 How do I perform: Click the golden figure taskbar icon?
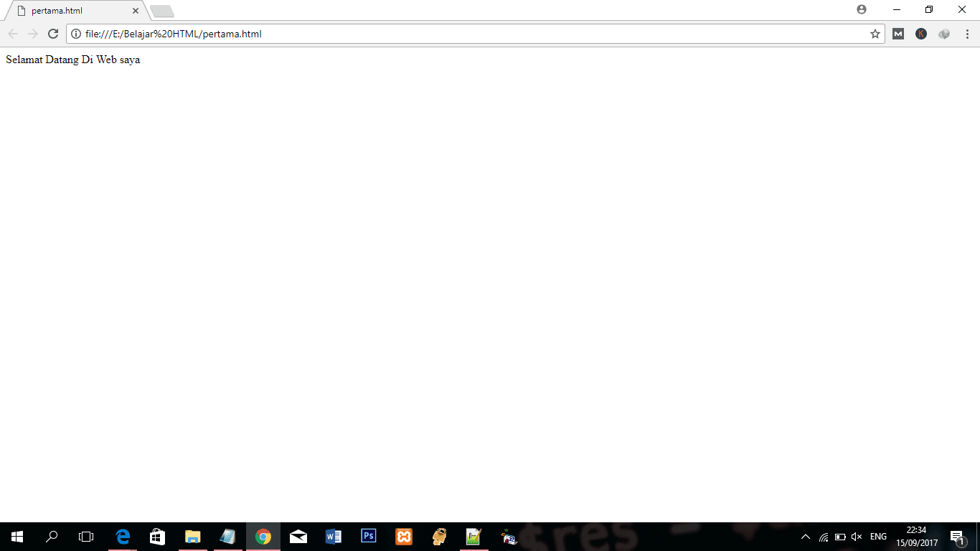(439, 537)
